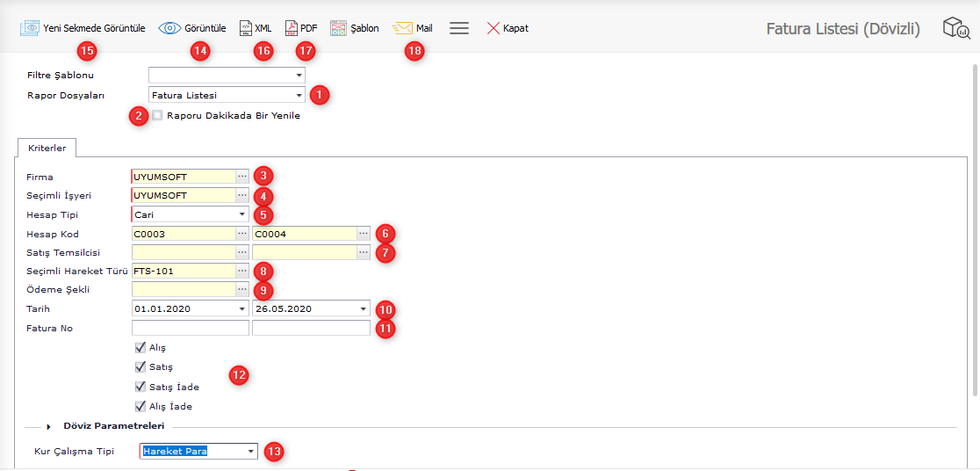Expand the Hesap Tipi dropdown
The image size is (980, 471).
coord(241,214)
